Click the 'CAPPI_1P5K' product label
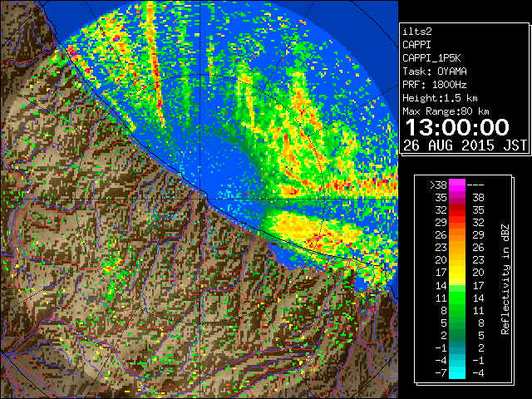 tap(431, 58)
